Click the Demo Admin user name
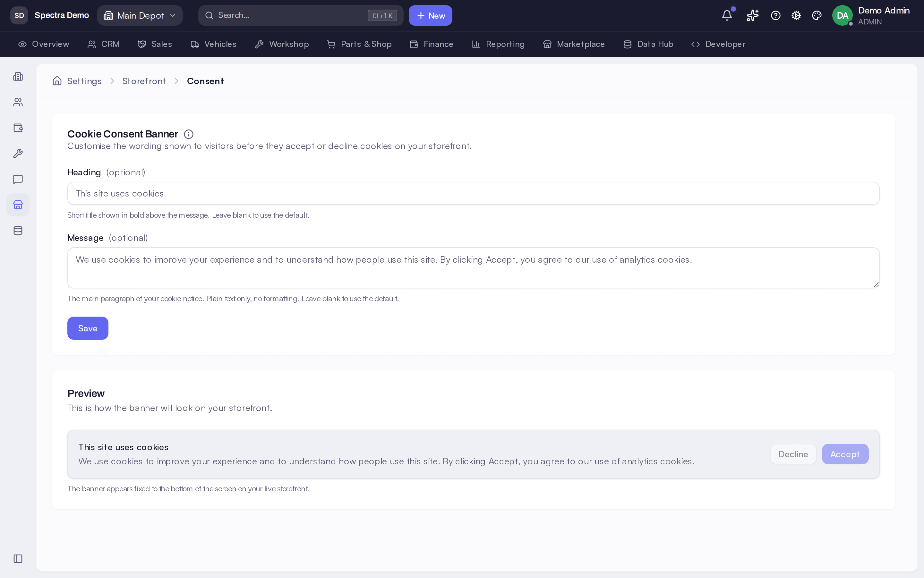The width and height of the screenshot is (924, 578). tap(884, 11)
